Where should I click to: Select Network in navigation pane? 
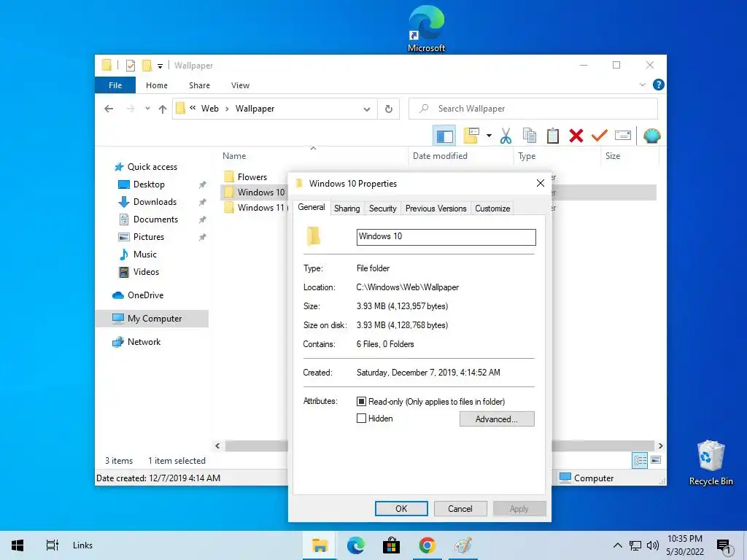click(144, 342)
